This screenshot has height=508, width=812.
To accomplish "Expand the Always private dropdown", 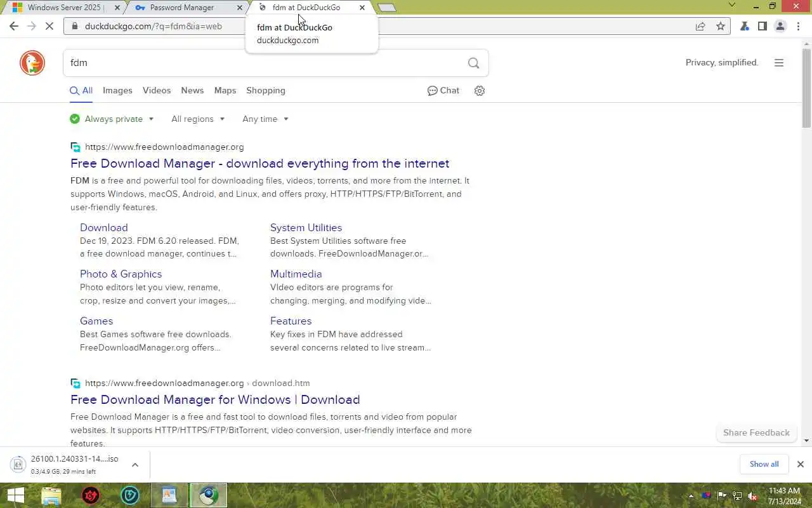I will 151,119.
